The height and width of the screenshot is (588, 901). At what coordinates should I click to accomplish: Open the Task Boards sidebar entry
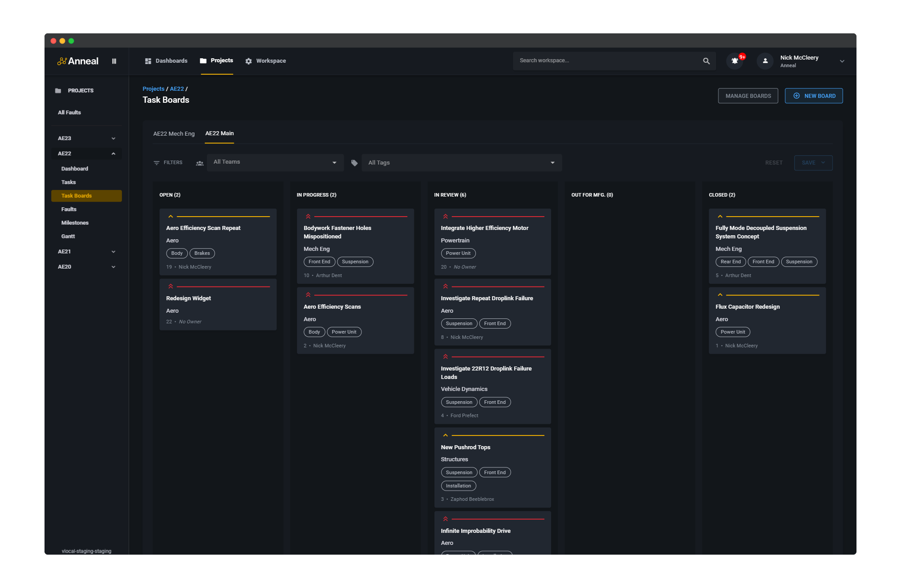coord(77,195)
